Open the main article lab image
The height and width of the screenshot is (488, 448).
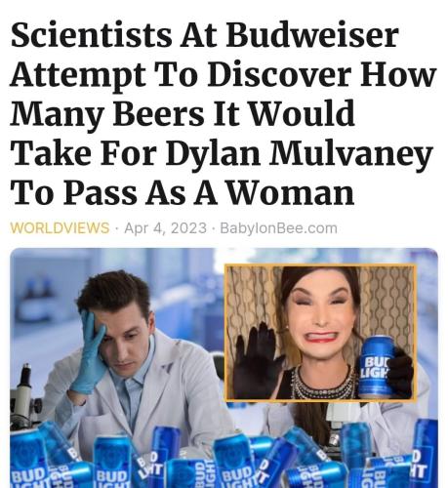[224, 368]
